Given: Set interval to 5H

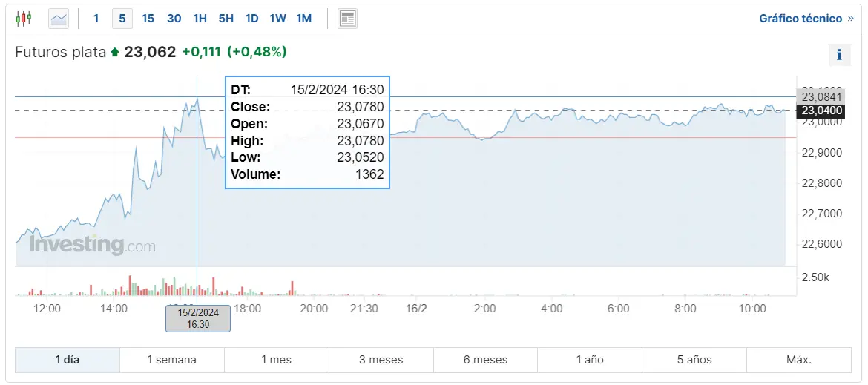Looking at the screenshot, I should [x=226, y=19].
